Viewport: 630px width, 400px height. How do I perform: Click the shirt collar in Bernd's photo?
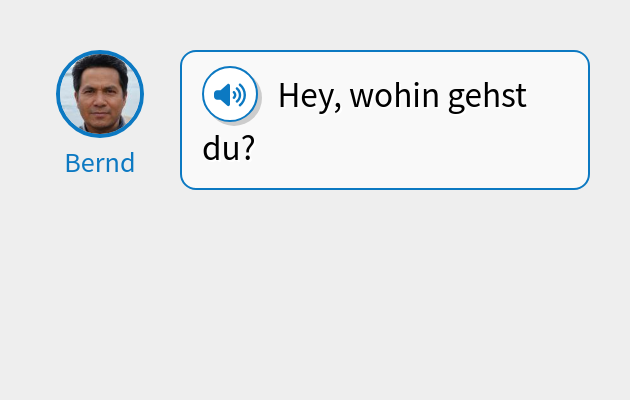tap(100, 127)
